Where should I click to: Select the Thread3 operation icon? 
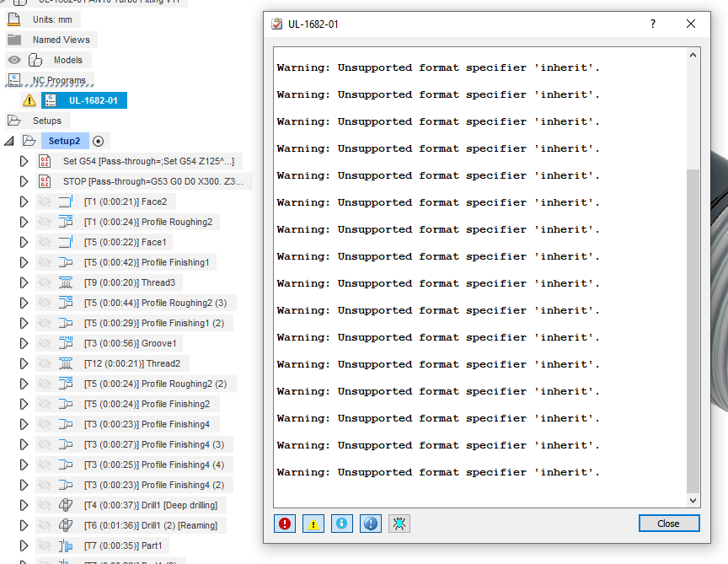tap(66, 282)
